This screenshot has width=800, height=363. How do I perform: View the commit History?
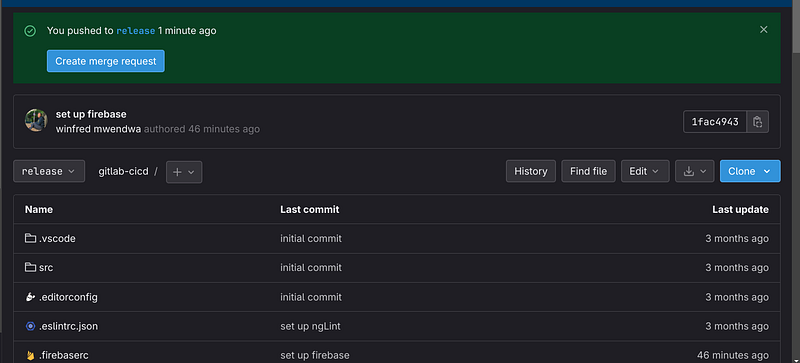click(x=531, y=171)
